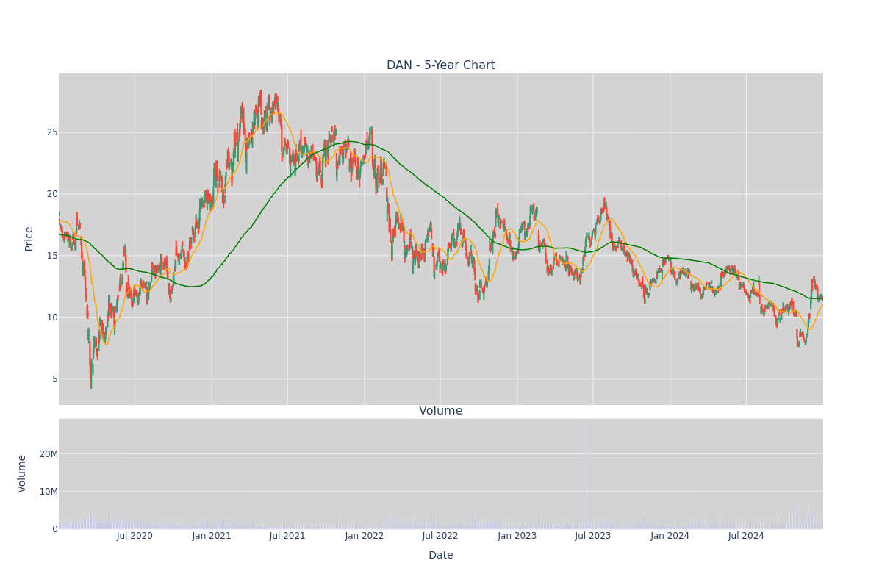Screen dimensions: 882x588
Task: Click the "DAN - 5-Year Chart" title
Action: (441, 65)
